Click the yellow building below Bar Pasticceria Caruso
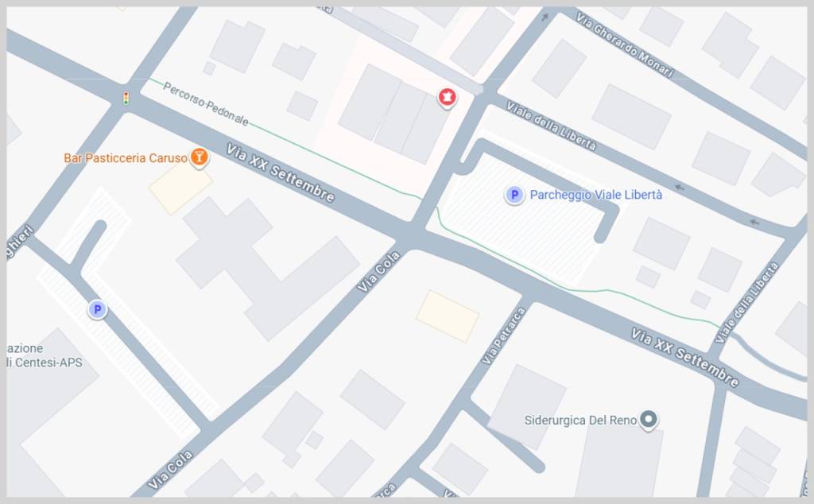Viewport: 814px width, 504px height. [x=180, y=188]
